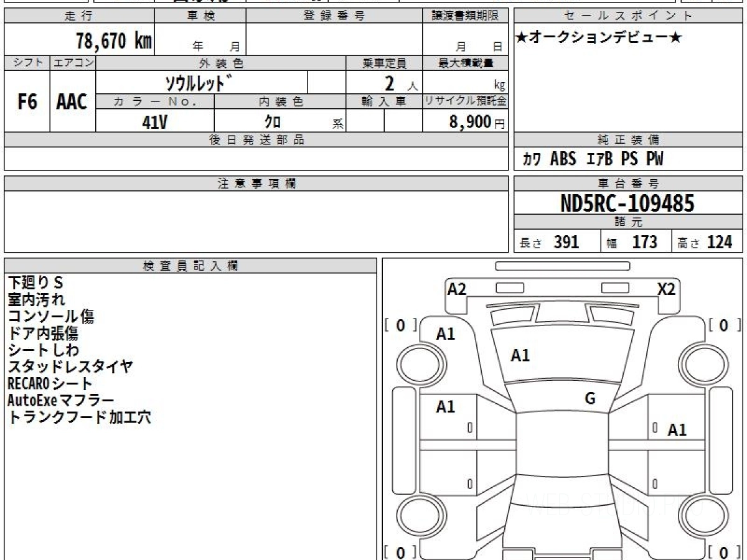Click the 諸元 header
747x560 pixels.
pyautogui.click(x=629, y=222)
